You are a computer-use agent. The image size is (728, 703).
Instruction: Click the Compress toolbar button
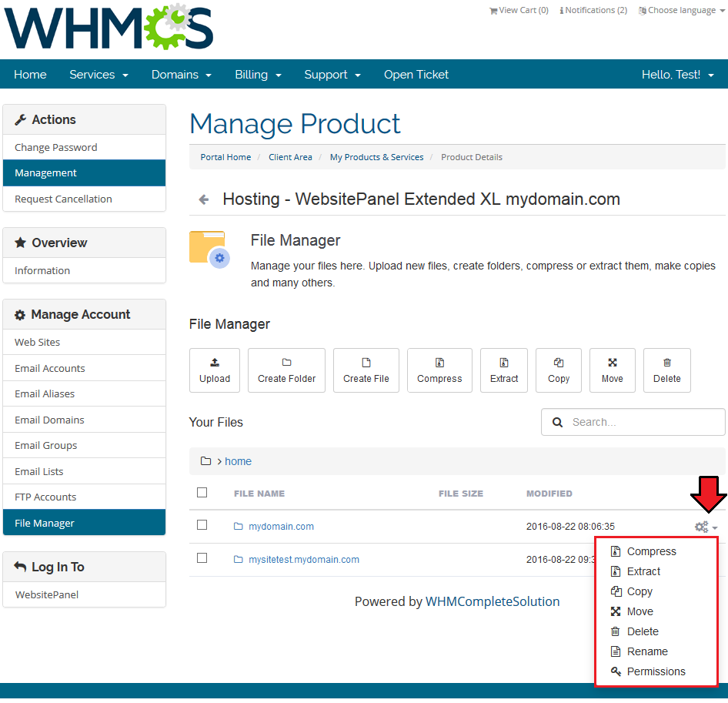pyautogui.click(x=439, y=370)
